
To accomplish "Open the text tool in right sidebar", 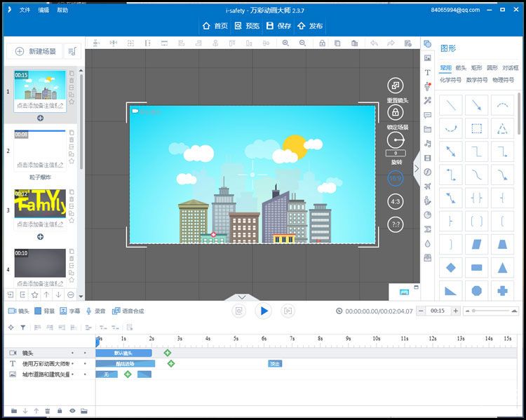I will coord(427,72).
